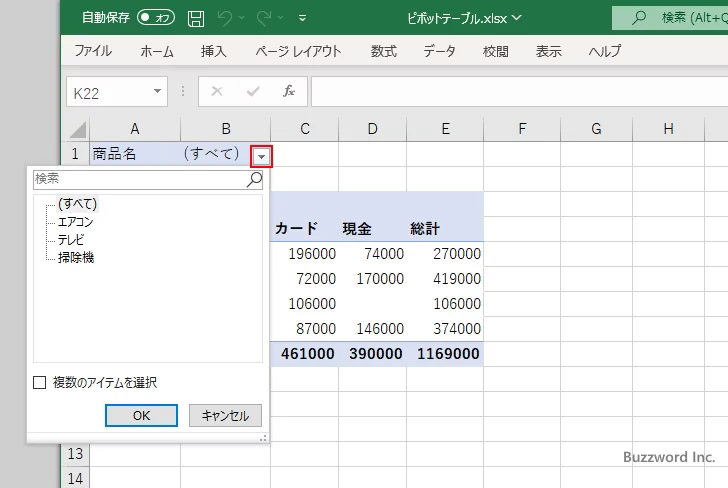Click the Redo arrow icon

[264, 18]
